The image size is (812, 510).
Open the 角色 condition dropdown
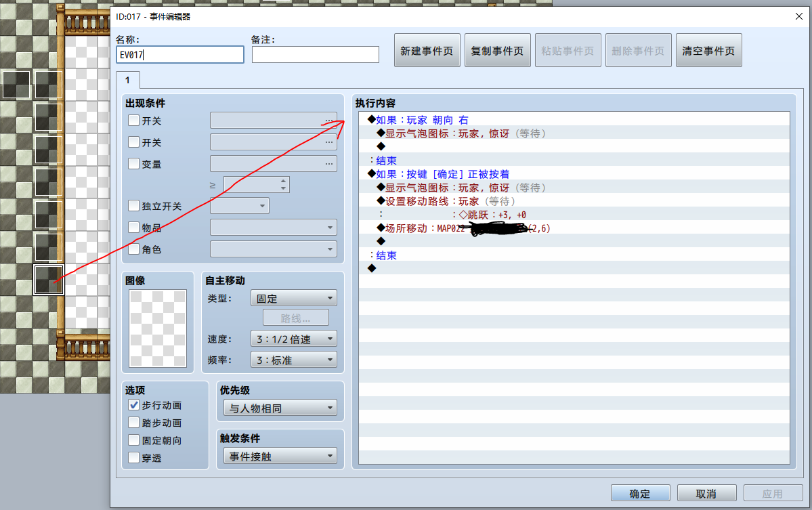pos(274,249)
